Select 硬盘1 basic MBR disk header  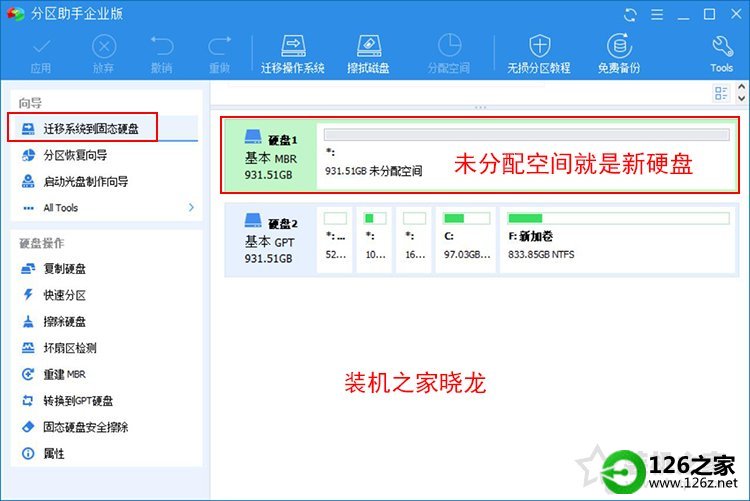(270, 155)
